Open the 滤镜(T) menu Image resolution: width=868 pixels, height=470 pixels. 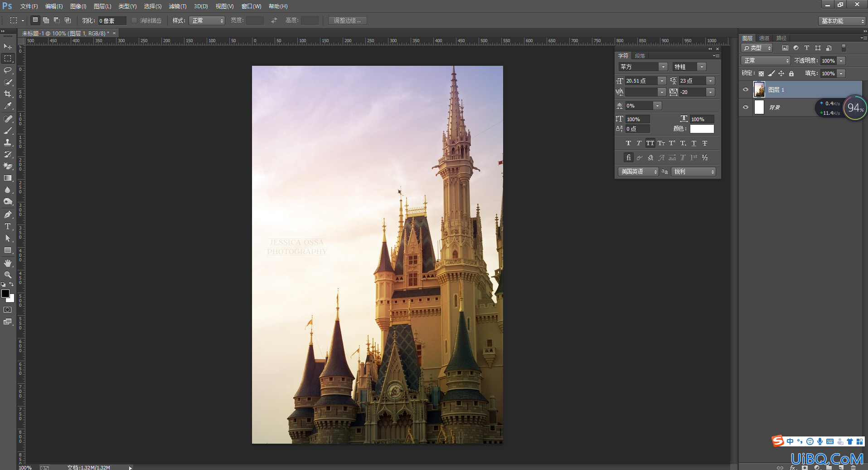[x=177, y=6]
